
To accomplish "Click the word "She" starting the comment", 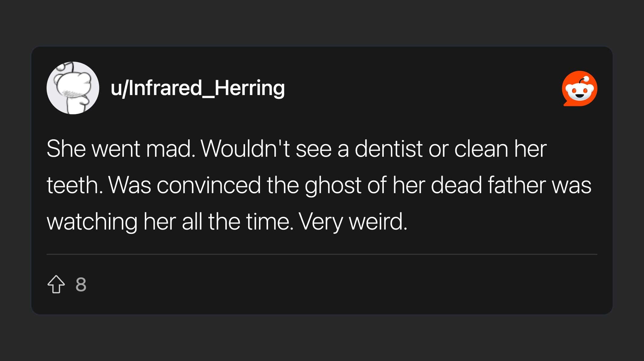I will coord(66,149).
